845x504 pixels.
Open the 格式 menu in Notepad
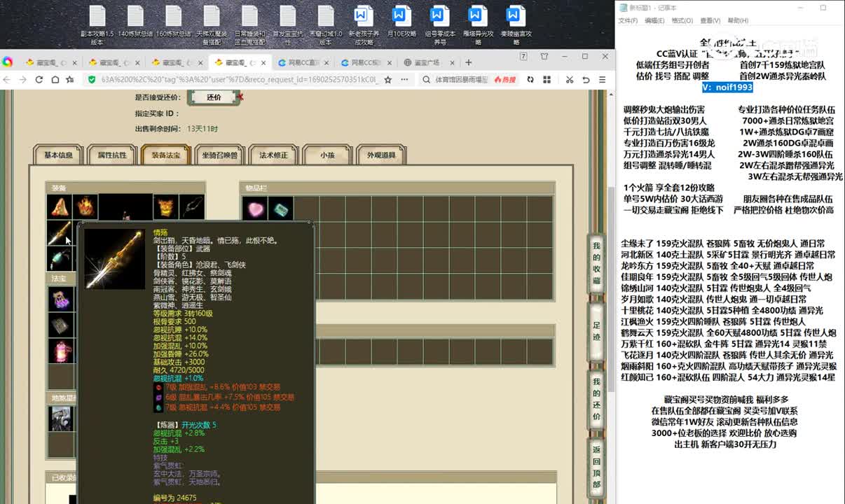pyautogui.click(x=682, y=20)
